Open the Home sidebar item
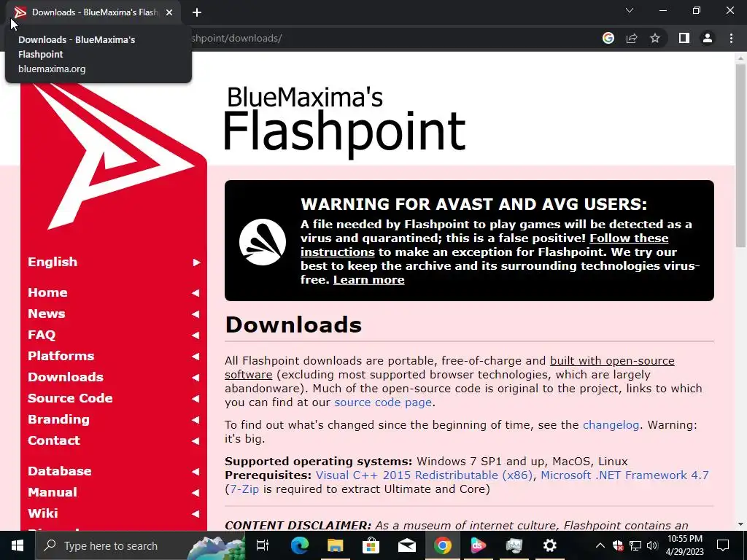Viewport: 747px width, 560px height. pos(47,292)
